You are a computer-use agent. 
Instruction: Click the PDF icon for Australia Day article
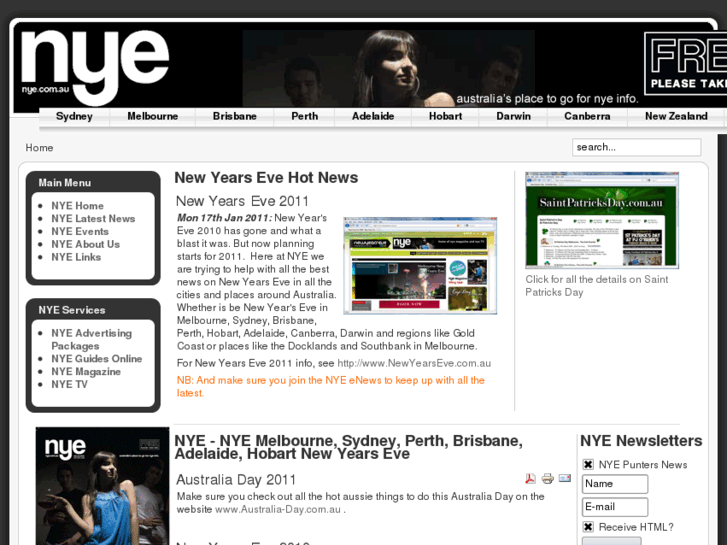tap(530, 478)
